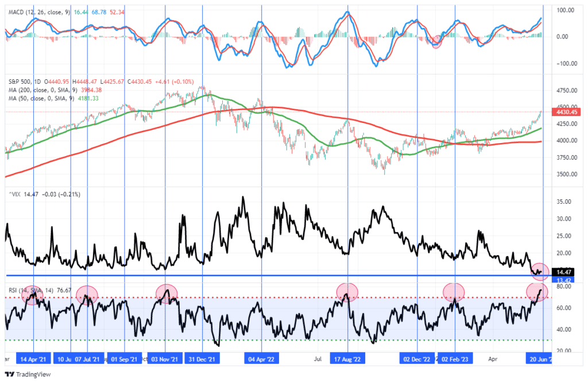Click the Jul label on time axis

click(318, 359)
